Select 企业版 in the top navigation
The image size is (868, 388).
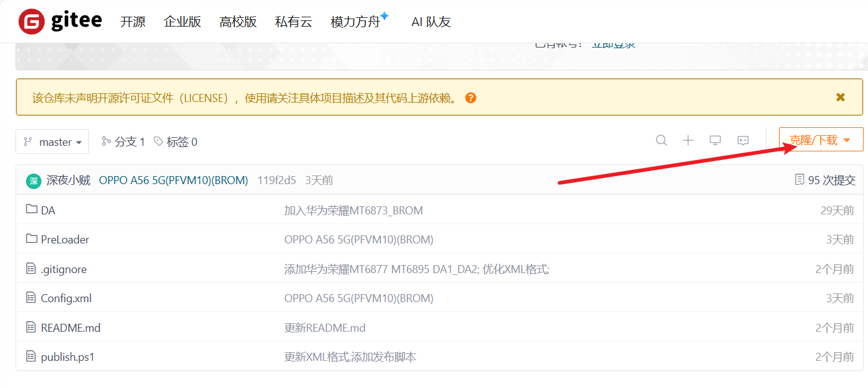point(182,22)
